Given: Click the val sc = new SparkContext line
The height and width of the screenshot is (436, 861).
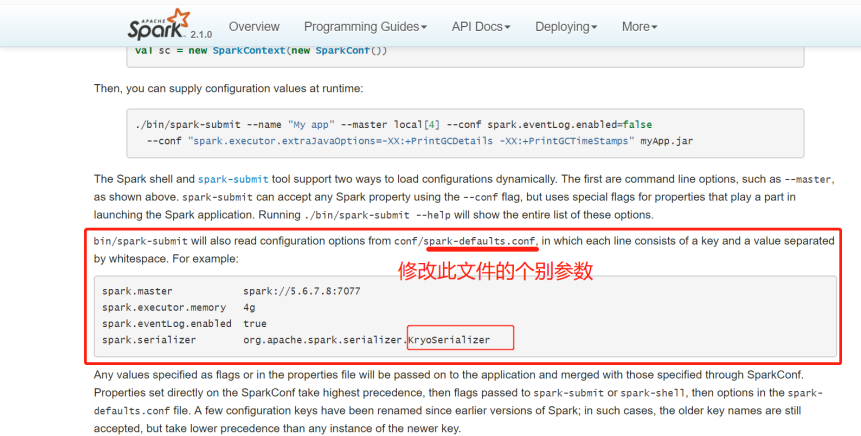Looking at the screenshot, I should 261,51.
